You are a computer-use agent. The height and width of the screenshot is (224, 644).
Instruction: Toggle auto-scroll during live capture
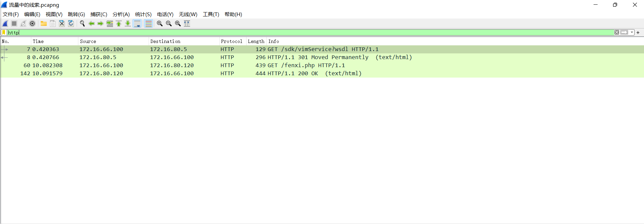(x=137, y=24)
